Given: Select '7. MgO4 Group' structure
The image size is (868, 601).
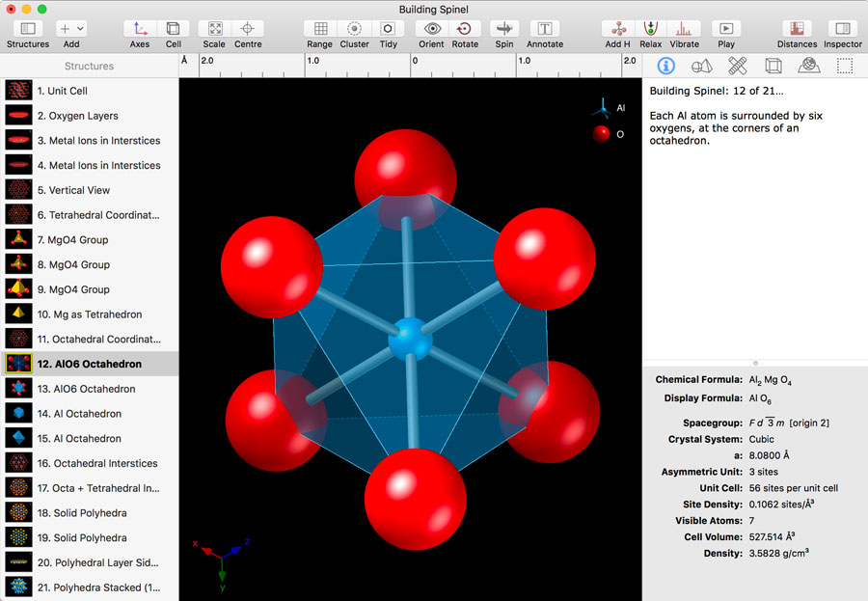Looking at the screenshot, I should click(x=72, y=239).
